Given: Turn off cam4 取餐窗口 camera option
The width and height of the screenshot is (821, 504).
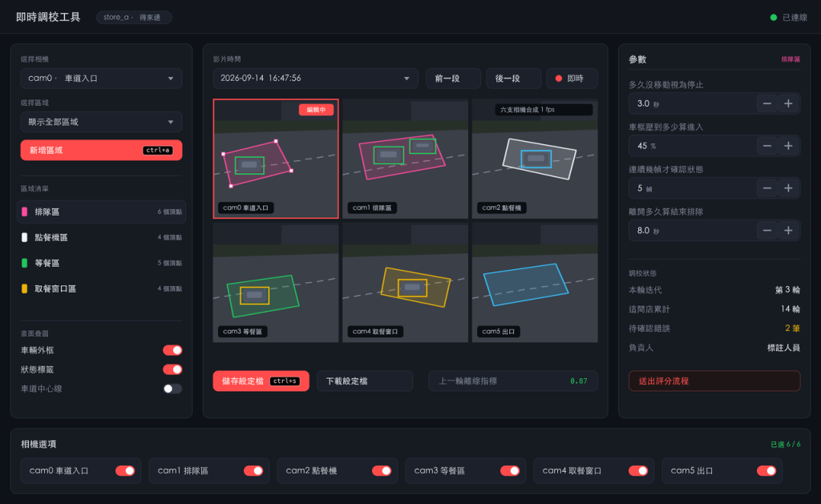Looking at the screenshot, I should (638, 470).
